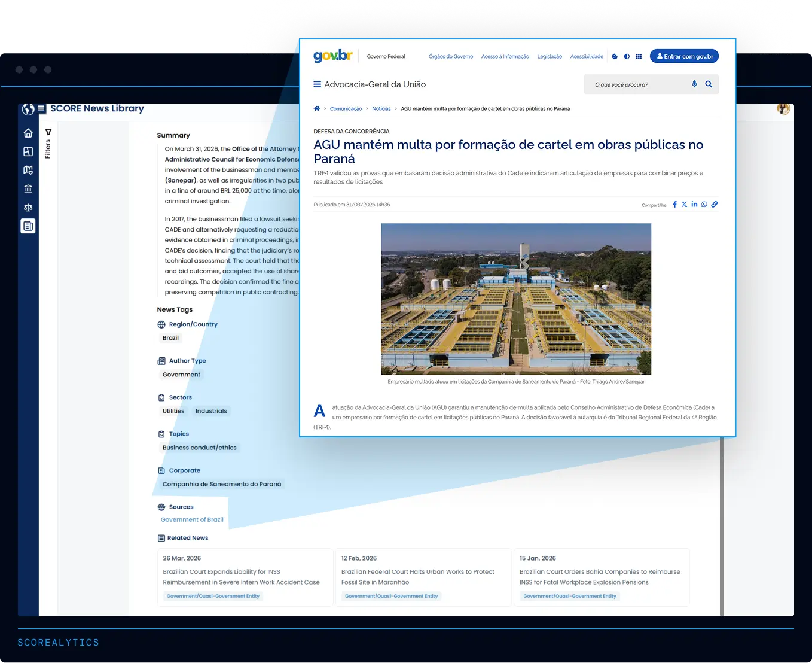Open the Government of Brazil source link
The image size is (812, 663).
coord(192,520)
